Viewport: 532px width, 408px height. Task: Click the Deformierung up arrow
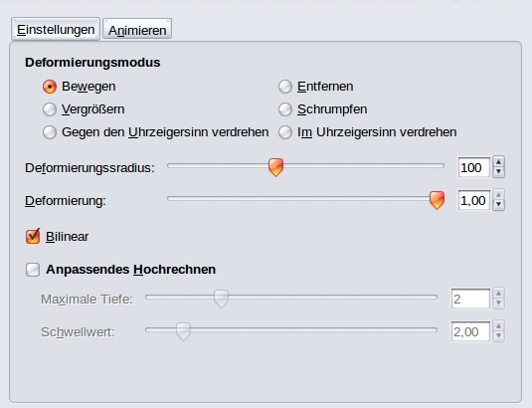[498, 195]
